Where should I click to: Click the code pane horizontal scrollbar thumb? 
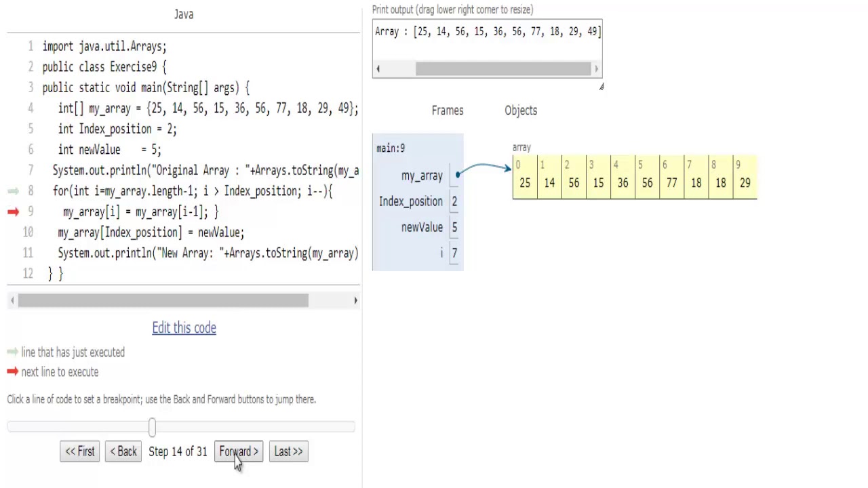click(163, 300)
